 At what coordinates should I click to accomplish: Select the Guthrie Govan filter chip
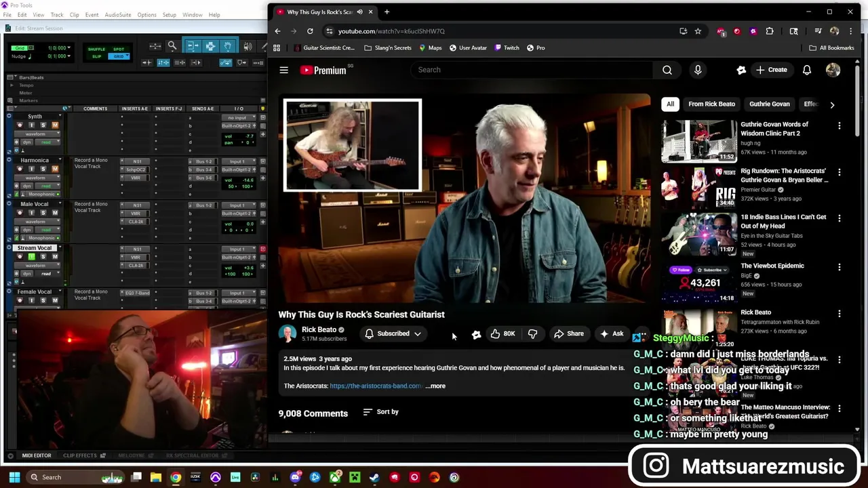(x=769, y=104)
